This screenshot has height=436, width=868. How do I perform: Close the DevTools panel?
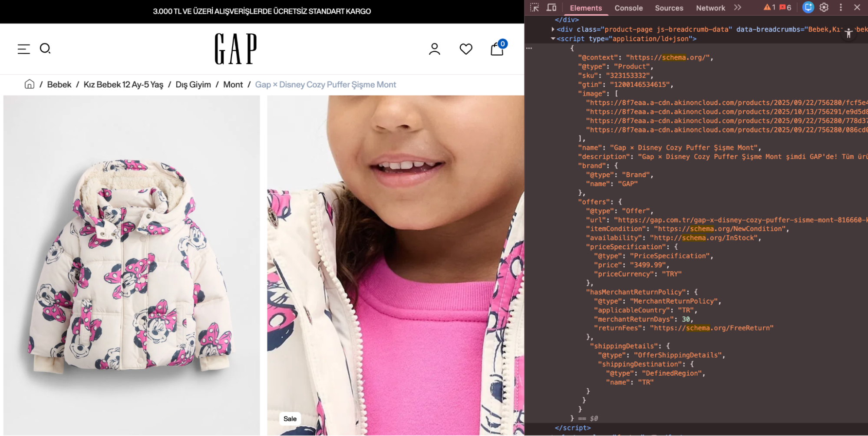point(857,7)
